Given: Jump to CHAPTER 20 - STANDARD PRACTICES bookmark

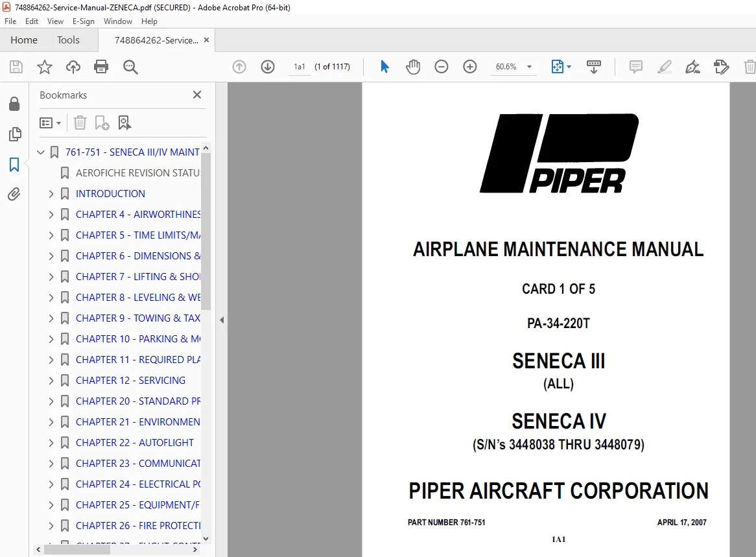Looking at the screenshot, I should pos(138,401).
